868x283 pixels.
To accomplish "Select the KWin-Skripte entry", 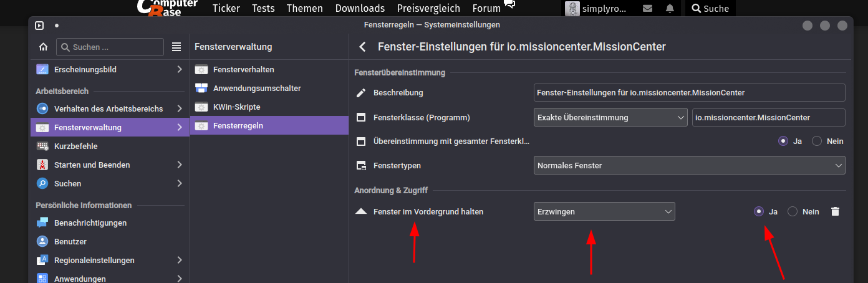I will pos(269,107).
